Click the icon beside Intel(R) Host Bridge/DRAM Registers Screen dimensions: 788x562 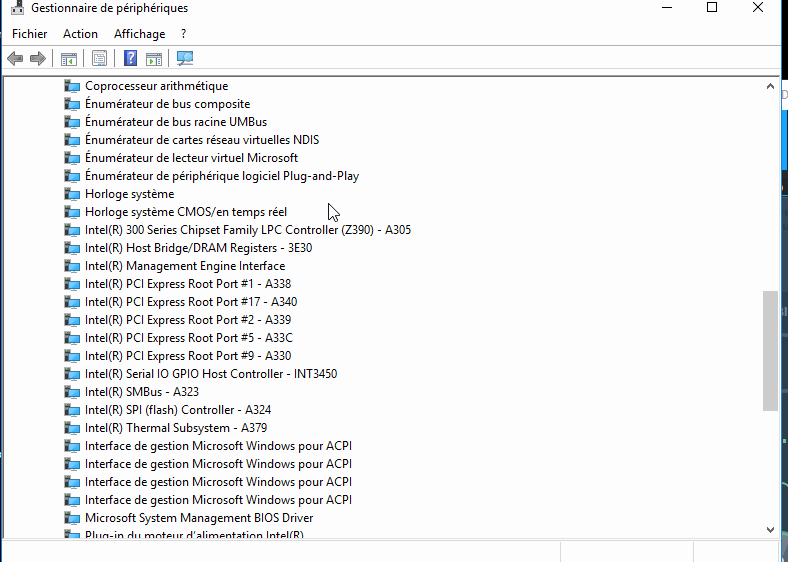click(x=72, y=248)
